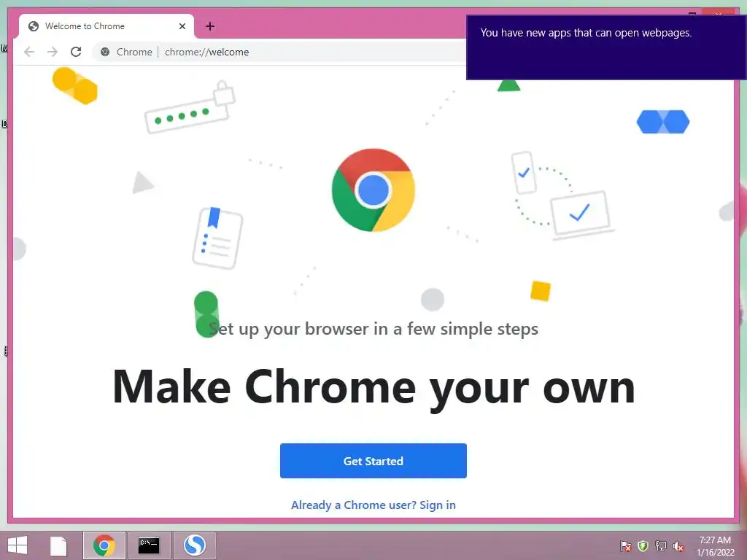Open Already a Chrome user? Sign in link
Screen dimensions: 747x560
[x=373, y=505]
